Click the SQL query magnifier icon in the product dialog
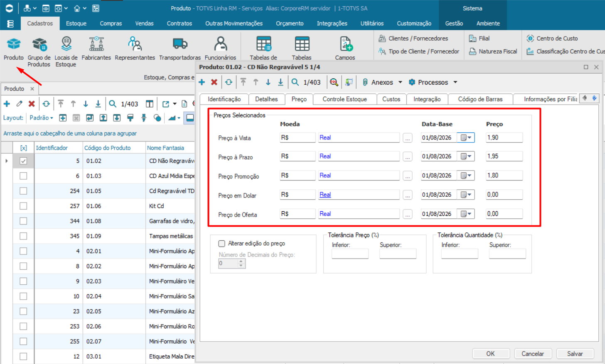Viewport: 605px width, 364px height. (334, 82)
